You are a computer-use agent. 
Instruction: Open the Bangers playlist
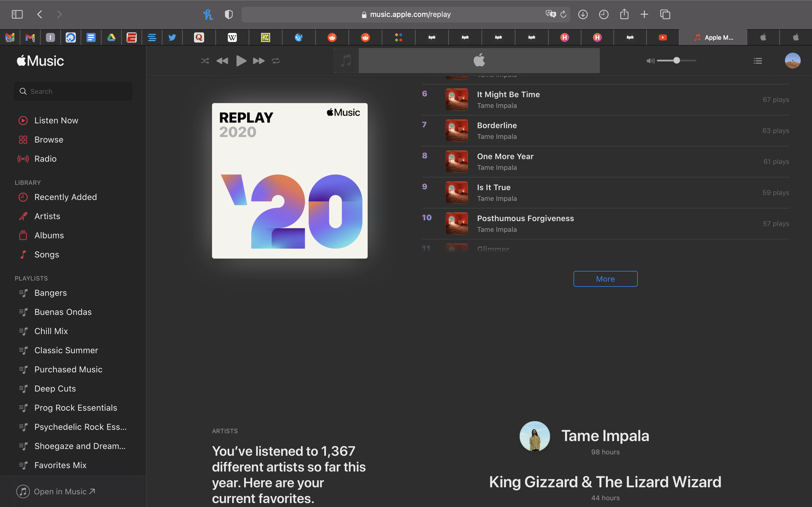pos(50,293)
